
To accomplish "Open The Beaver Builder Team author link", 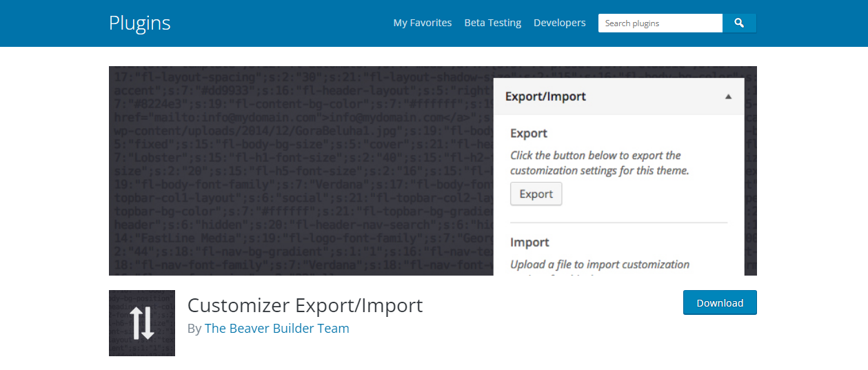I will coord(277,328).
